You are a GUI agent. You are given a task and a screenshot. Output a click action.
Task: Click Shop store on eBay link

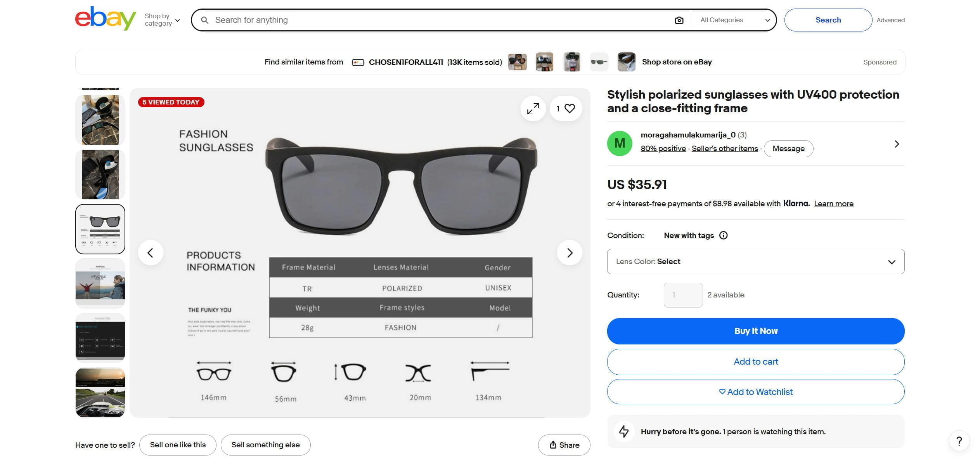click(x=677, y=62)
